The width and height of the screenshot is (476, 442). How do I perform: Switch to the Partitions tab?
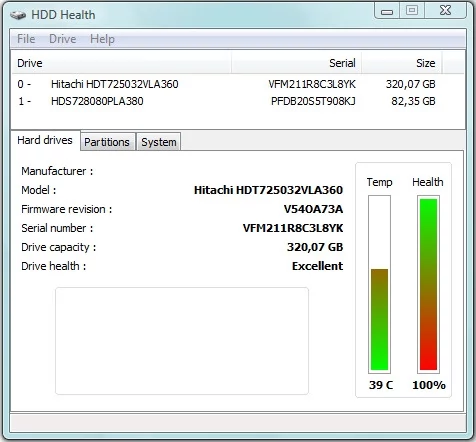(107, 142)
